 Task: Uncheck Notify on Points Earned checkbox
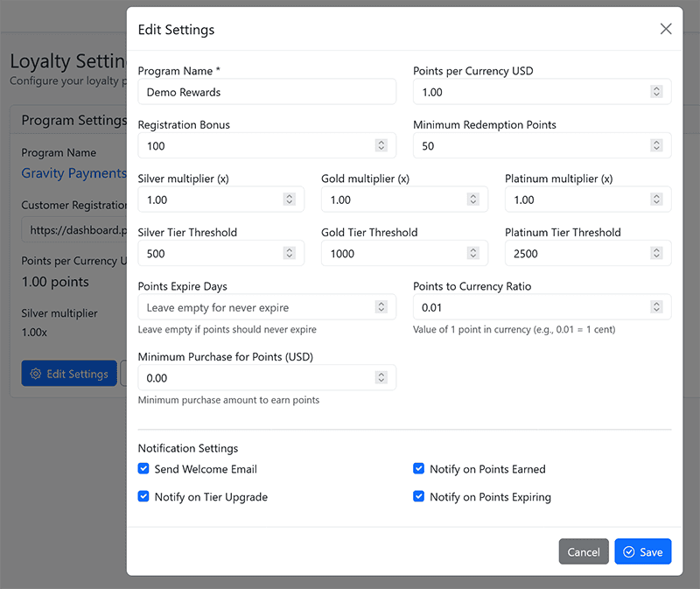click(419, 468)
